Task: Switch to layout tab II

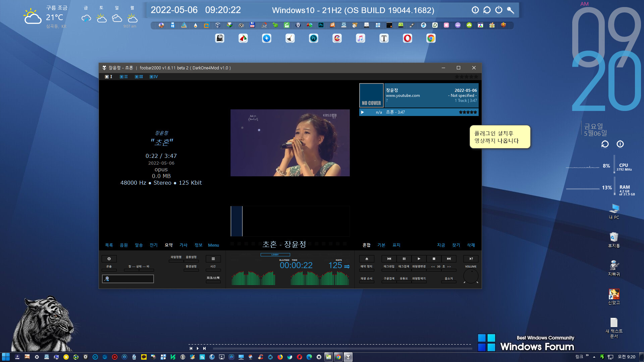Action: pyautogui.click(x=124, y=77)
